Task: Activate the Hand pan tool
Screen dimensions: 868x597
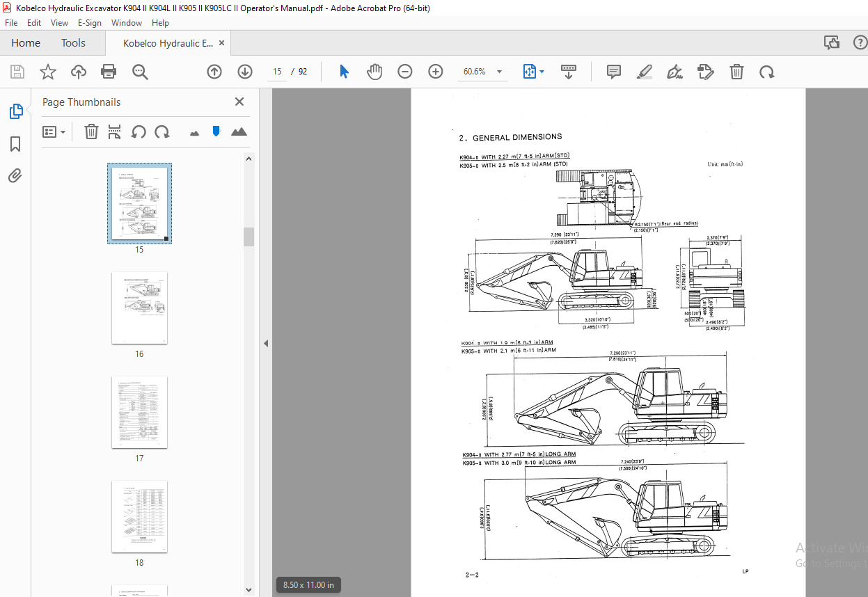Action: [x=374, y=72]
